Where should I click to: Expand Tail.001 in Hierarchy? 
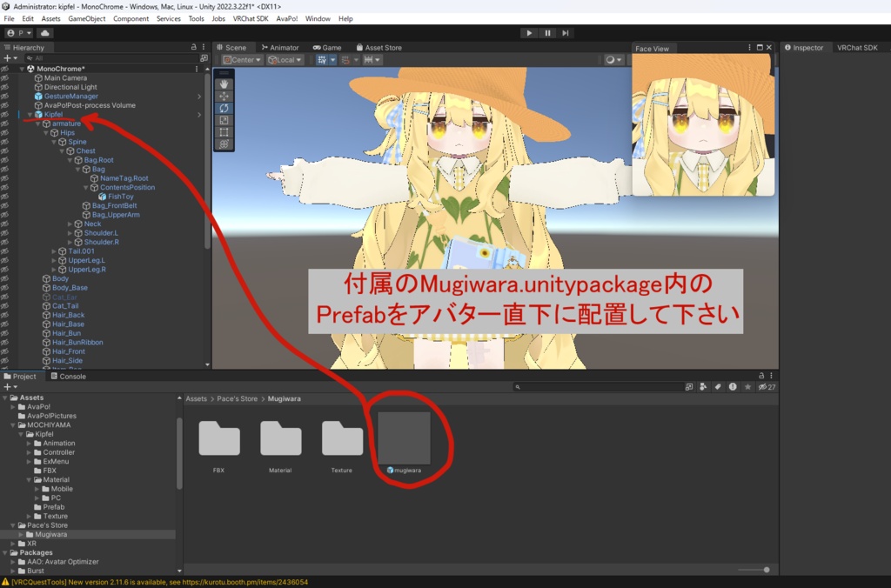tap(54, 251)
